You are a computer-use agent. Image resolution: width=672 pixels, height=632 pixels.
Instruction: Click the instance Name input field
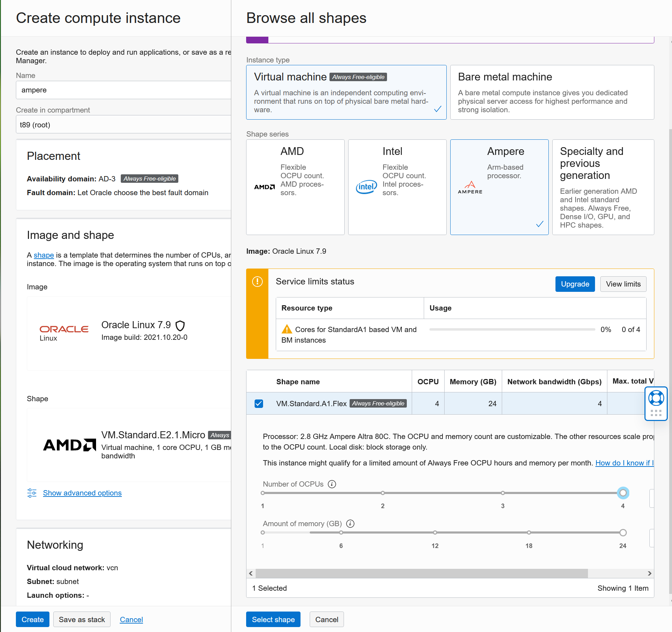click(x=123, y=90)
